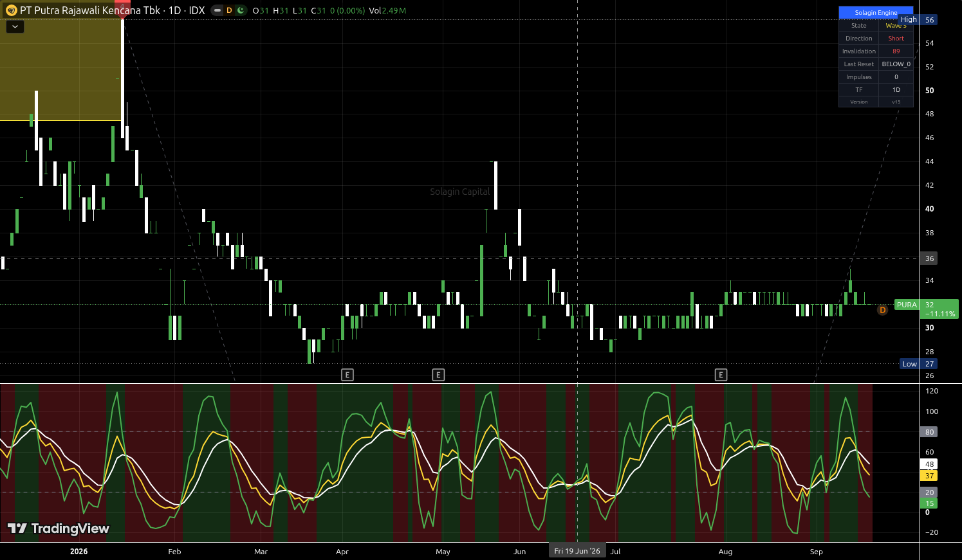Click the bold 40 price axis label
Screen dimensions: 962x560
pos(929,209)
